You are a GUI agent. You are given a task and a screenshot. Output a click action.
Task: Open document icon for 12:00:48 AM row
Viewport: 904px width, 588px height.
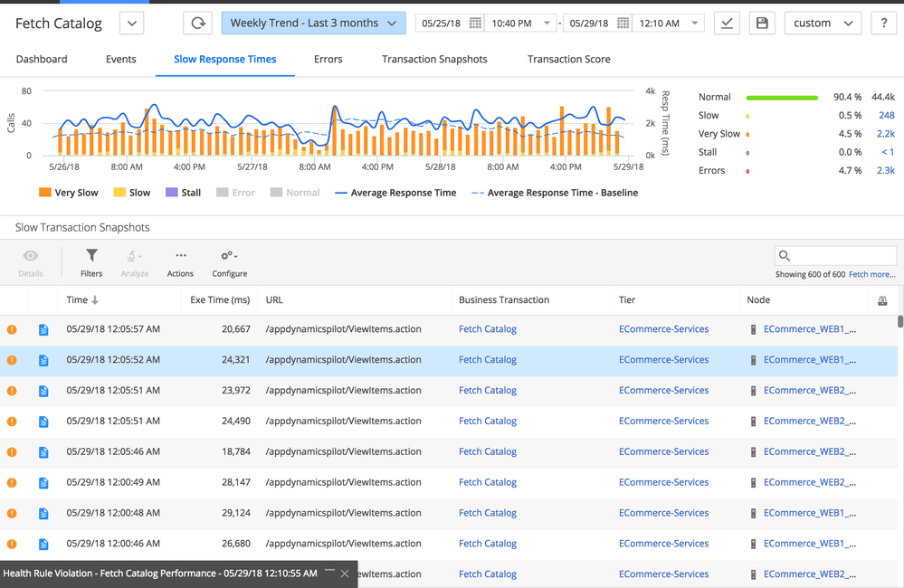pos(43,514)
